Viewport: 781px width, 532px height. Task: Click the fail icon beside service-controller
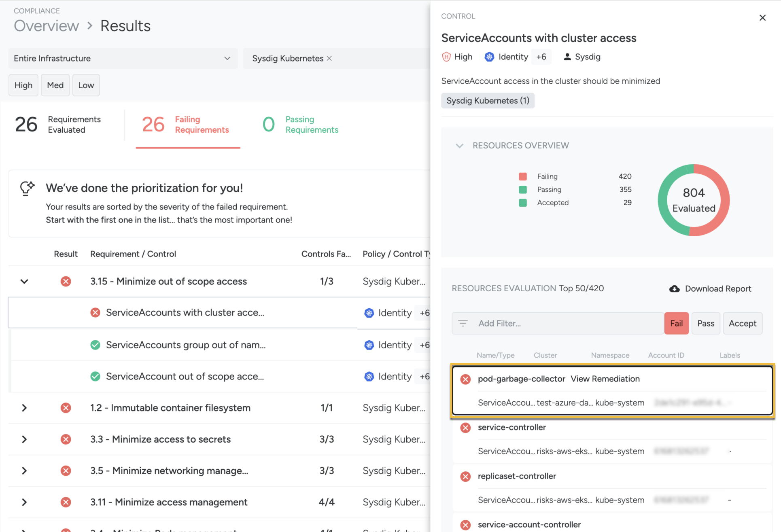[465, 428]
